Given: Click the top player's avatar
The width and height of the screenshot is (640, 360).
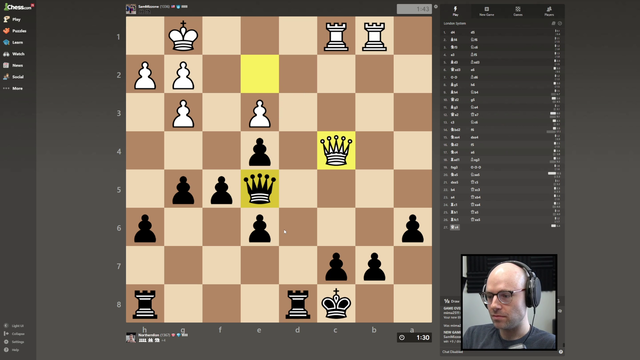Looking at the screenshot, I should (131, 9).
